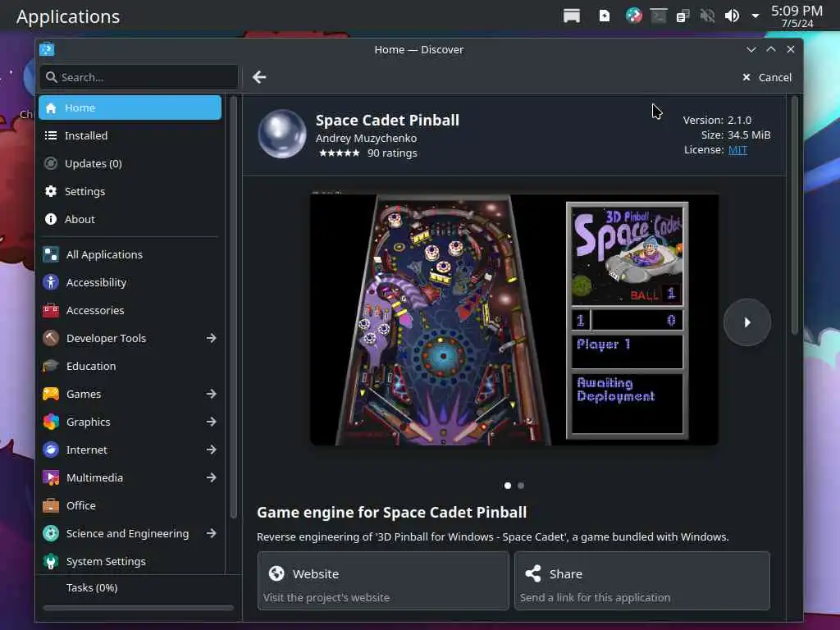Viewport: 840px width, 630px height.
Task: Click the Accessories toolbox icon
Action: click(51, 310)
